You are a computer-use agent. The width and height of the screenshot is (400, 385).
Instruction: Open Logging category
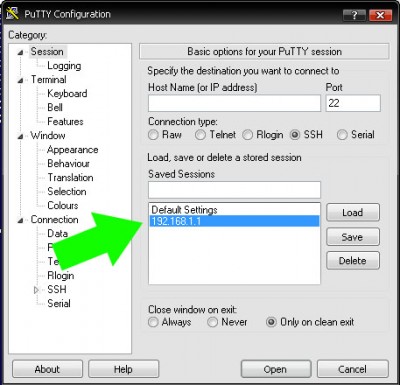click(64, 66)
